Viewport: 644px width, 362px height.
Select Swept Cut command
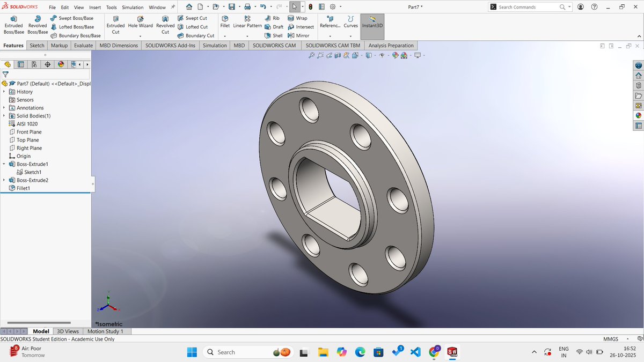tap(192, 18)
